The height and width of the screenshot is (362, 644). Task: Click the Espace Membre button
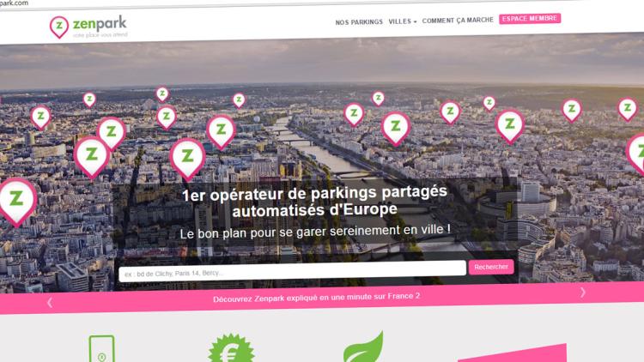(530, 19)
